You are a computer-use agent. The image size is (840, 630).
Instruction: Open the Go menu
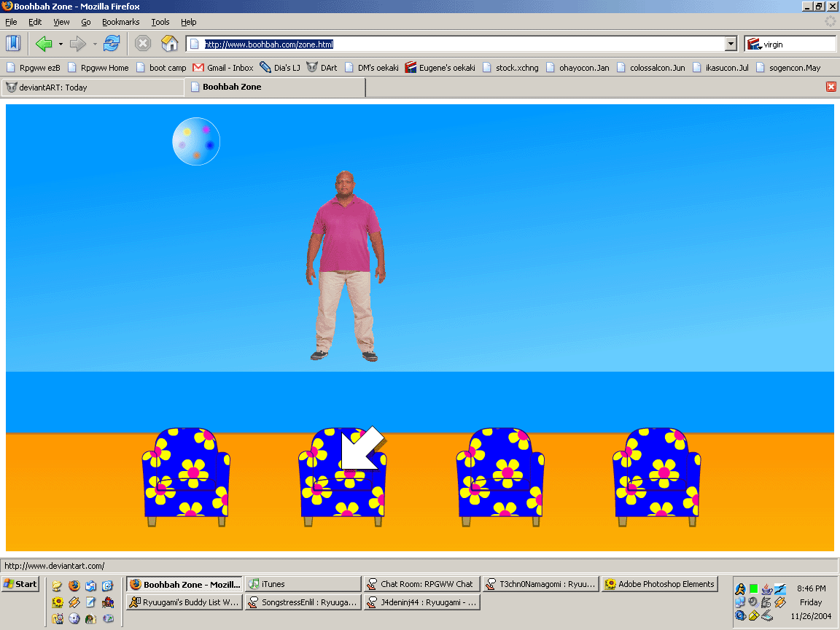pyautogui.click(x=86, y=22)
